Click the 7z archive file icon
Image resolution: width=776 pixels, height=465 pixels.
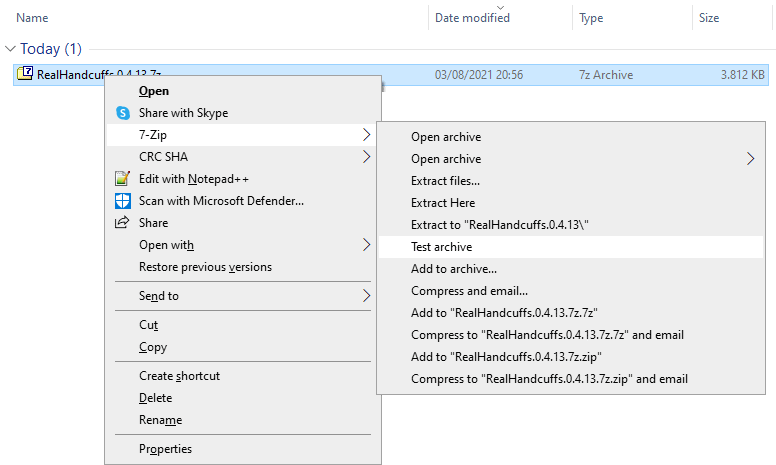click(25, 73)
